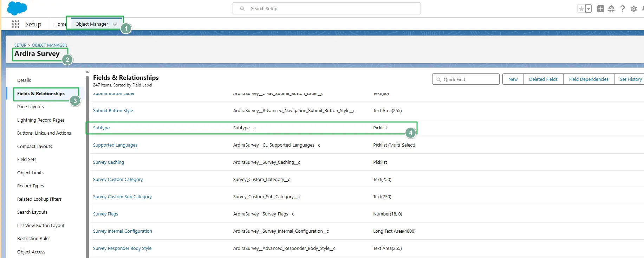Open the Survey Custom Category field
644x258 pixels.
click(x=118, y=179)
